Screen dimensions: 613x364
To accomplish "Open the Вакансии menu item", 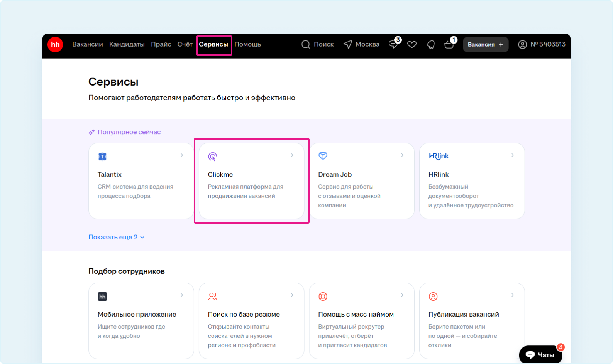I will (x=88, y=45).
